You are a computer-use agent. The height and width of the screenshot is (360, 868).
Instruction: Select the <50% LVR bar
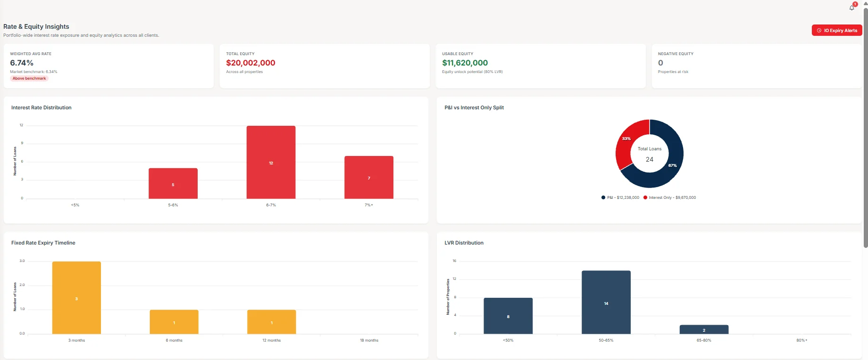coord(508,316)
